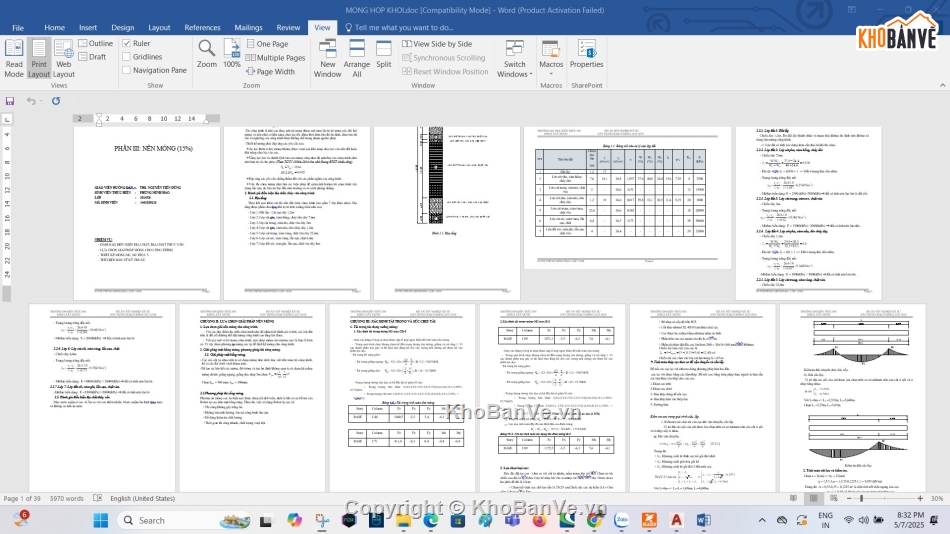Select Print Layout in status bar

pyautogui.click(x=814, y=498)
